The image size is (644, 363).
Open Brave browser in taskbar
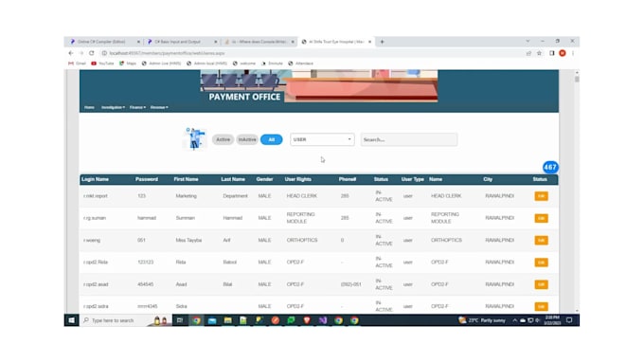pyautogui.click(x=307, y=320)
